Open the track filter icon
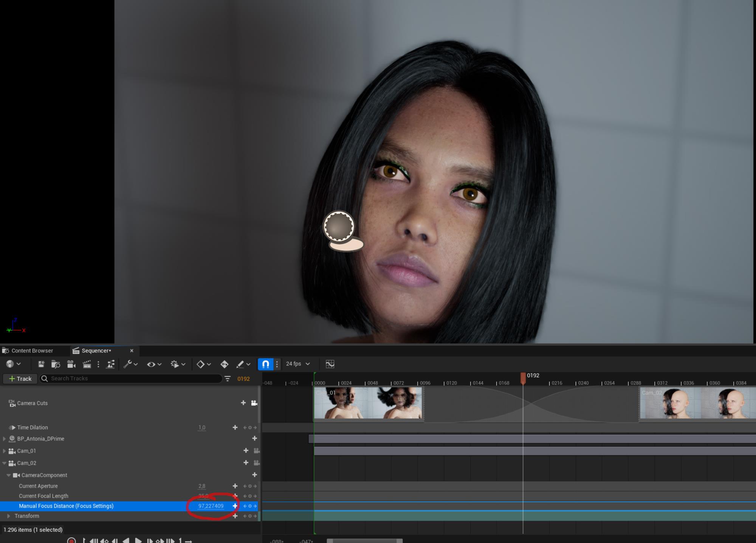Viewport: 756px width, 543px height. tap(228, 379)
